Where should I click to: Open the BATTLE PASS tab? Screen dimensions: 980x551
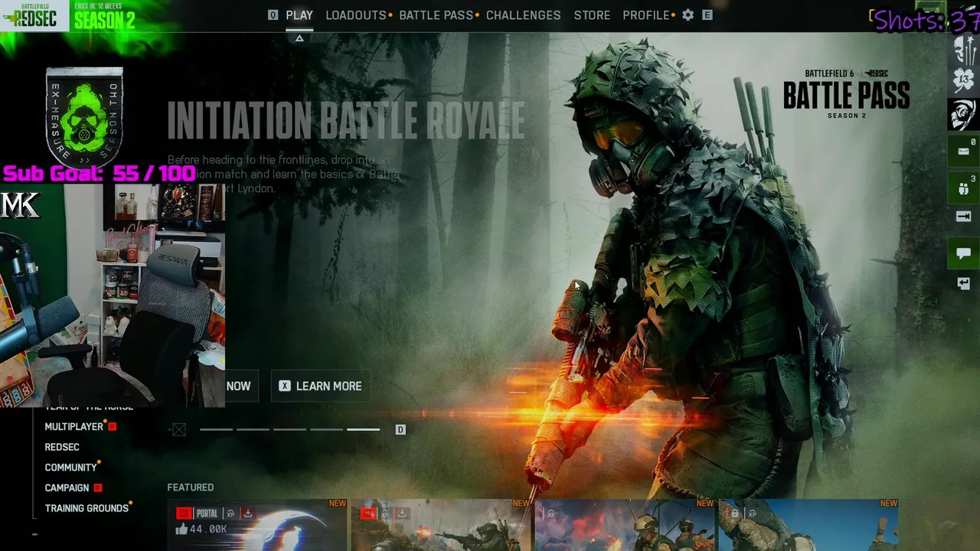click(x=436, y=15)
